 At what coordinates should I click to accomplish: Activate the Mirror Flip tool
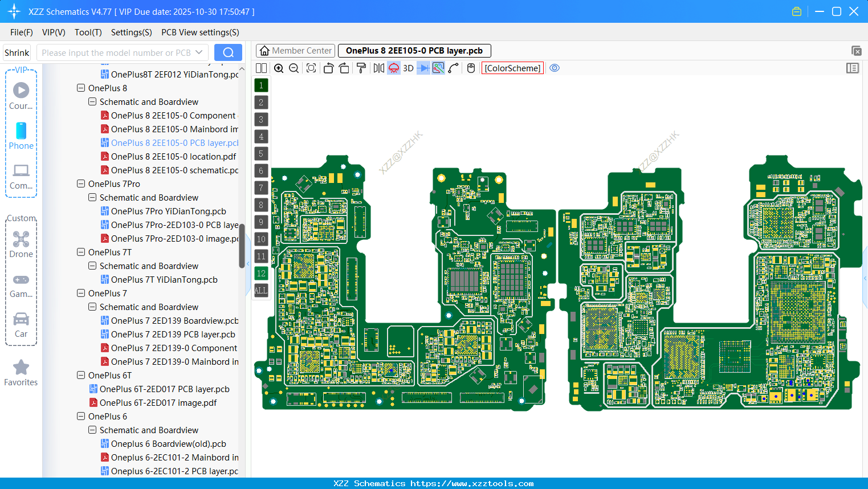coord(378,68)
